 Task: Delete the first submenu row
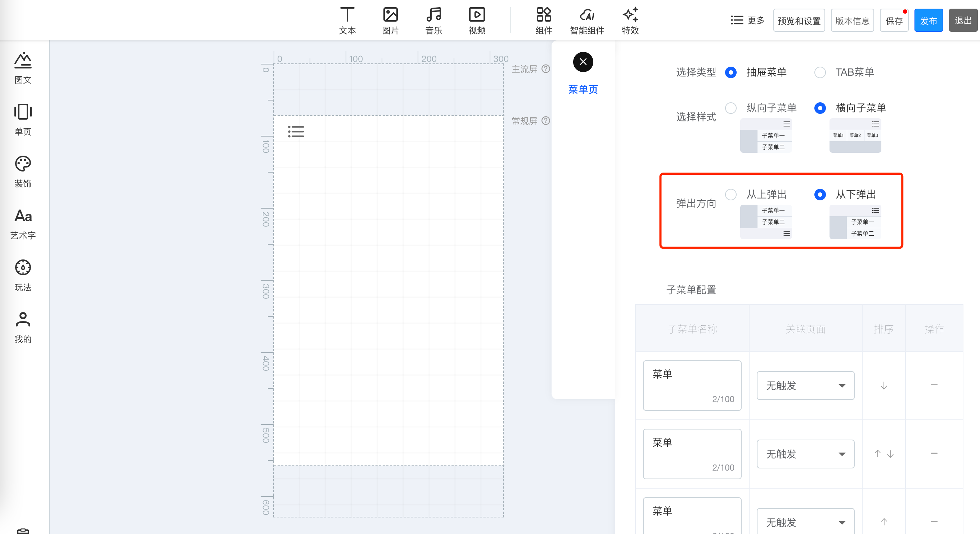pyautogui.click(x=934, y=385)
